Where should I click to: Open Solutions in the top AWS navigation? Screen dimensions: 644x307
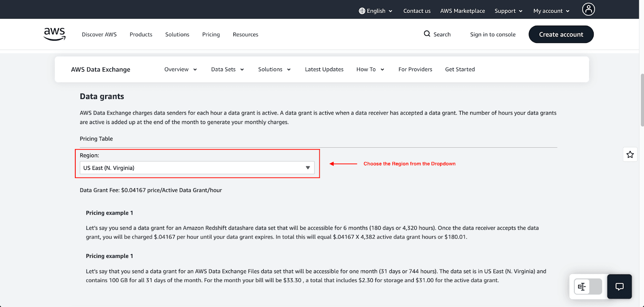(x=177, y=35)
